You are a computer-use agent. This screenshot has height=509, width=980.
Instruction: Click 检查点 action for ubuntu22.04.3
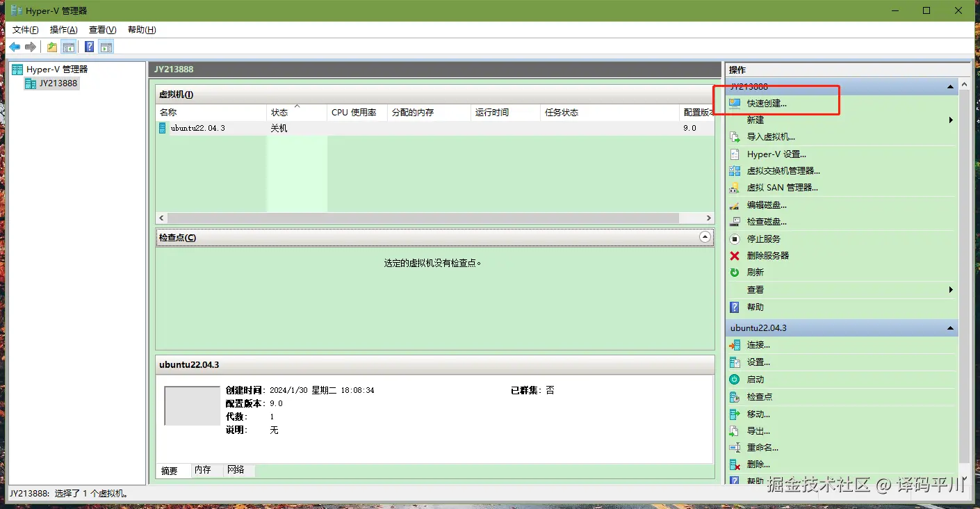(760, 396)
